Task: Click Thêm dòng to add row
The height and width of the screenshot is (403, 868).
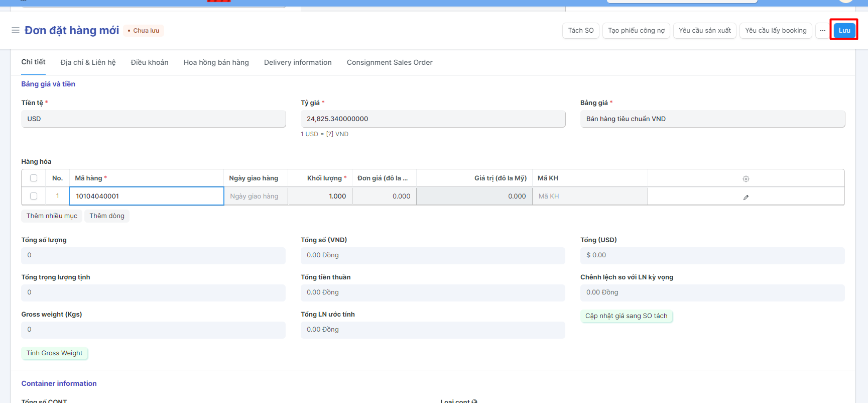Action: point(106,216)
